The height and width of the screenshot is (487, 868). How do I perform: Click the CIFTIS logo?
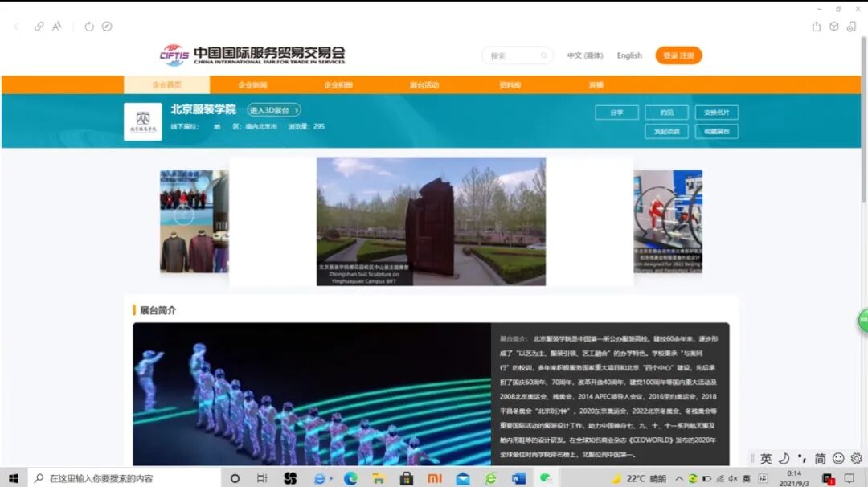(252, 55)
